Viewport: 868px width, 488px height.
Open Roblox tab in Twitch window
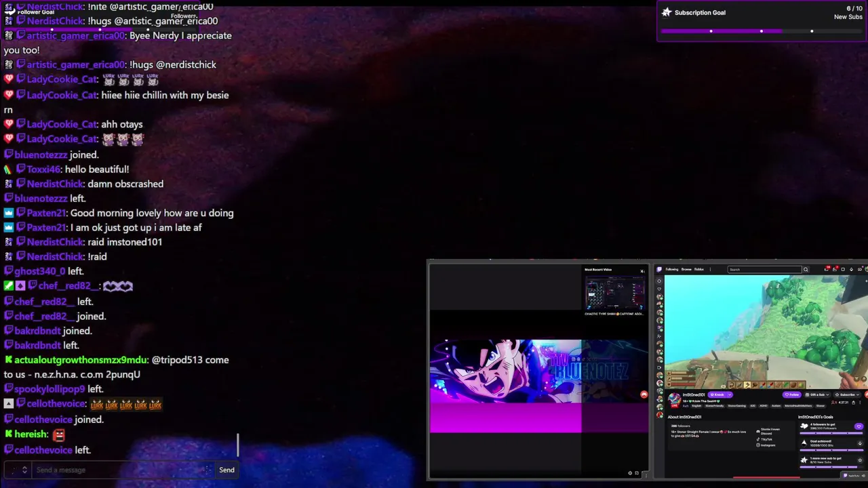(x=699, y=269)
